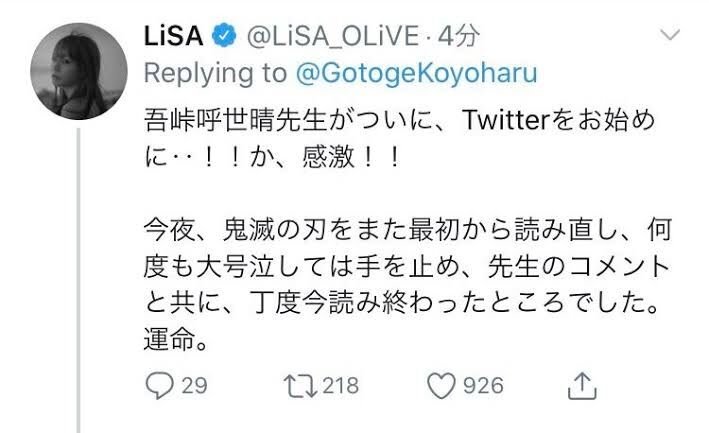
Task: Click the blue verified badge next to LiSA
Action: pos(225,35)
